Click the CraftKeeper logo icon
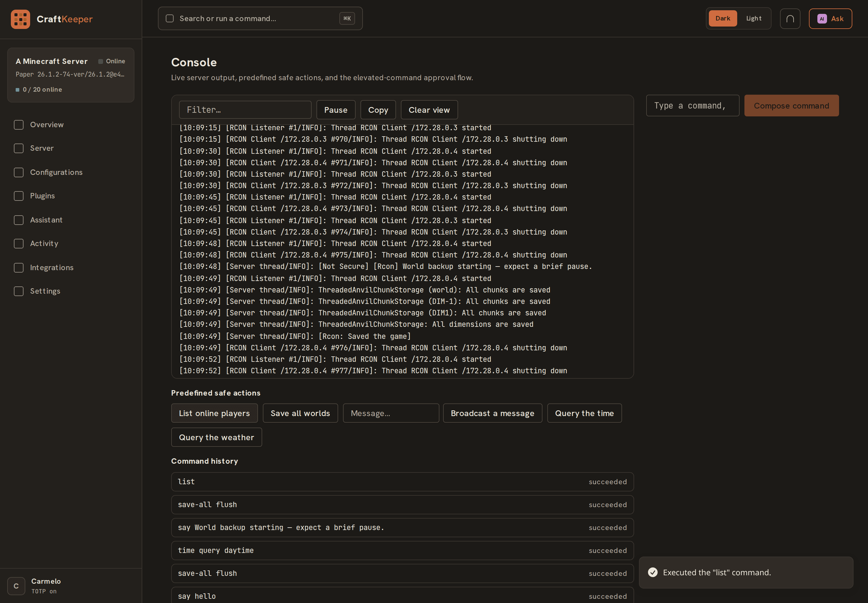The height and width of the screenshot is (603, 868). point(20,19)
